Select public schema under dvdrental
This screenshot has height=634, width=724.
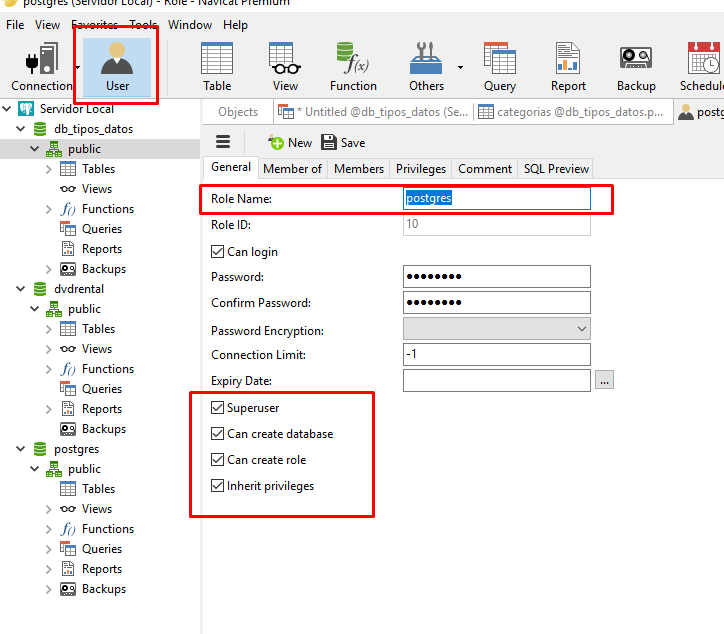coord(84,309)
